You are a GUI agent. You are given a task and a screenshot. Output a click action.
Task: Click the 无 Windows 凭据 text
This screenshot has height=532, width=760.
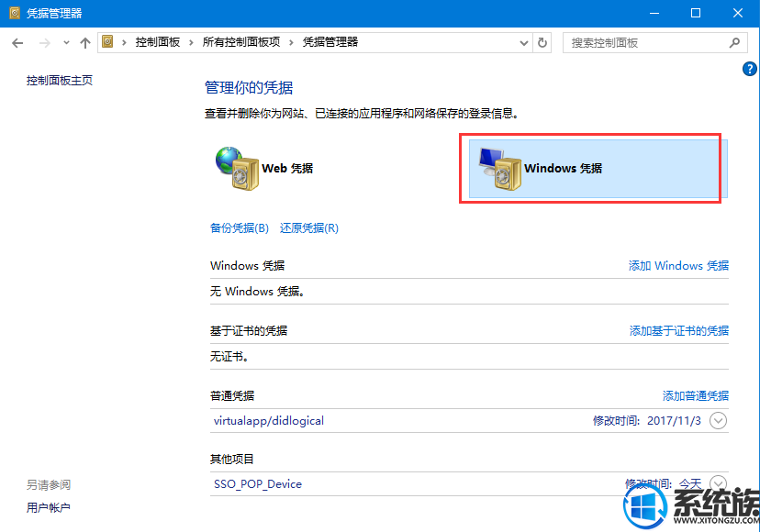coord(257,292)
